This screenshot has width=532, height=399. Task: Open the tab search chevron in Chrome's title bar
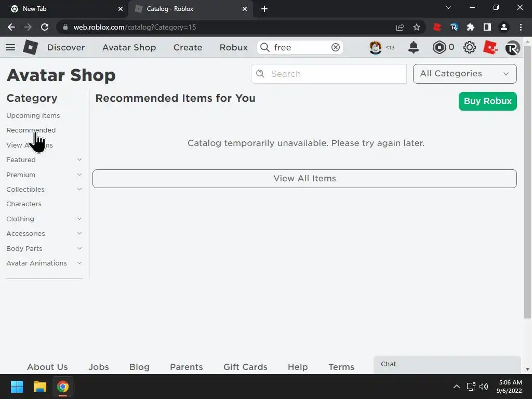(448, 7)
